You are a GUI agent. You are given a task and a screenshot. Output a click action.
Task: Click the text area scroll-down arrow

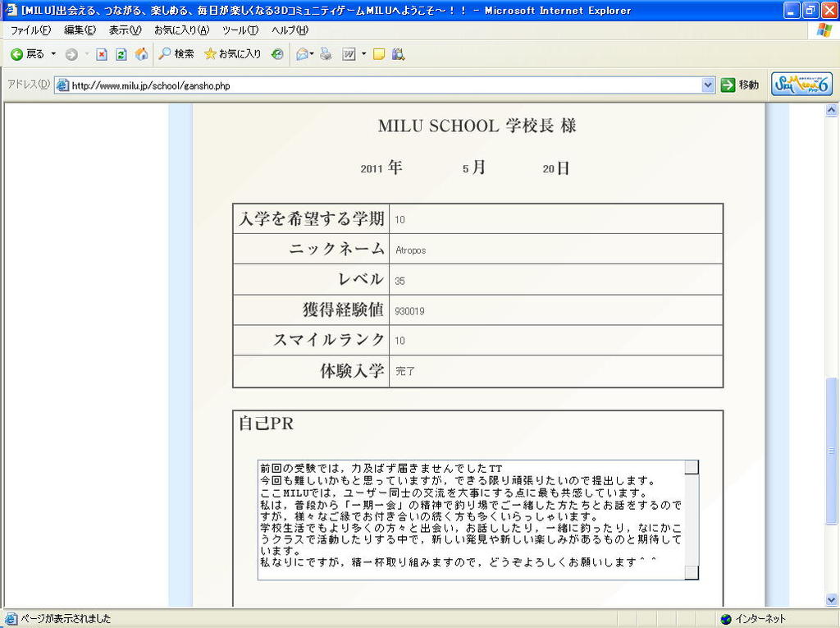click(x=692, y=572)
